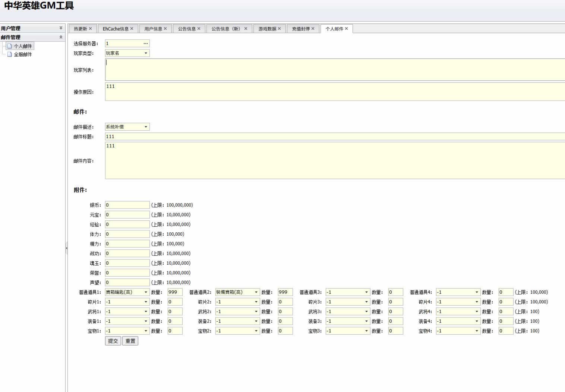The image size is (565, 392).
Task: Open the 武将1 dropdown
Action: coord(146,312)
